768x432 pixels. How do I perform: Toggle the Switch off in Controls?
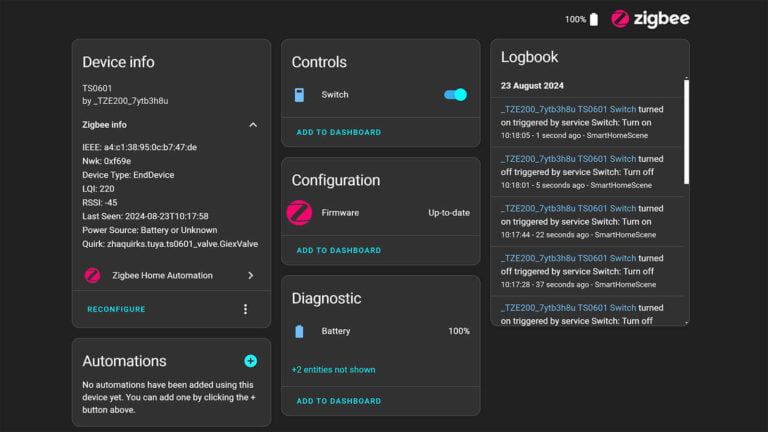point(455,95)
